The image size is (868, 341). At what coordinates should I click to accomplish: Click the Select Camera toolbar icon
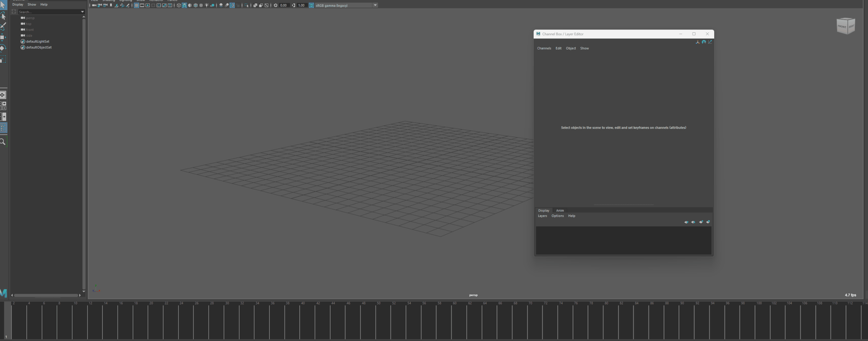(x=94, y=5)
